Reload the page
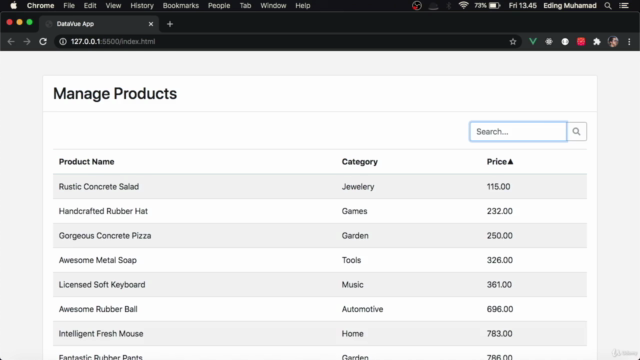The image size is (640, 360). (43, 42)
